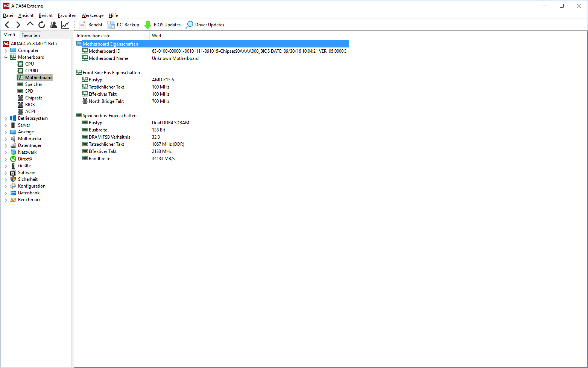Open the Datei menu
This screenshot has width=588, height=368.
[8, 15]
